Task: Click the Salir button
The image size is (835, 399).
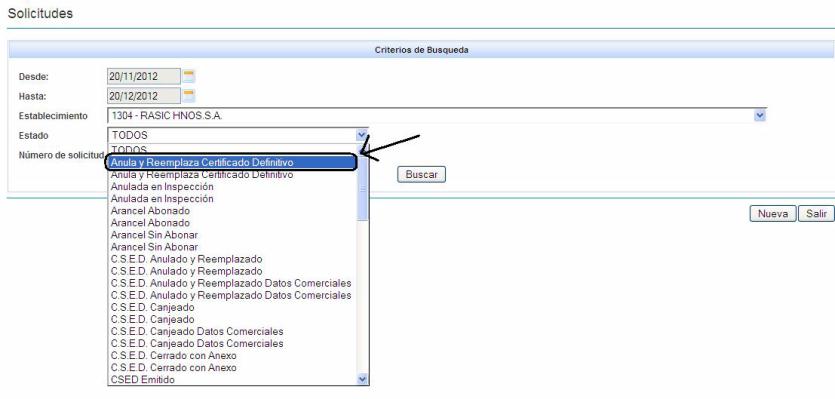Action: click(816, 214)
